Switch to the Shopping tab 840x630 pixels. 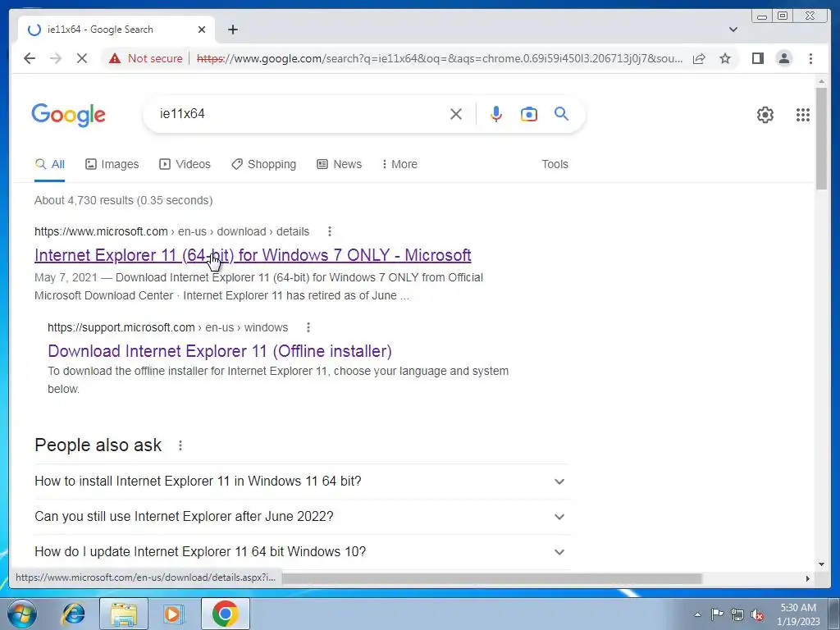[x=263, y=164]
